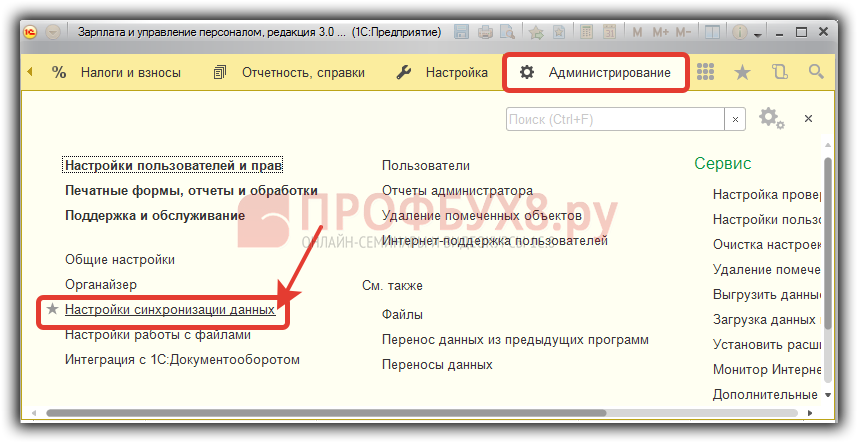
Task: Toggle favorite star beside Настройки синхронизации данных
Action: 52,309
